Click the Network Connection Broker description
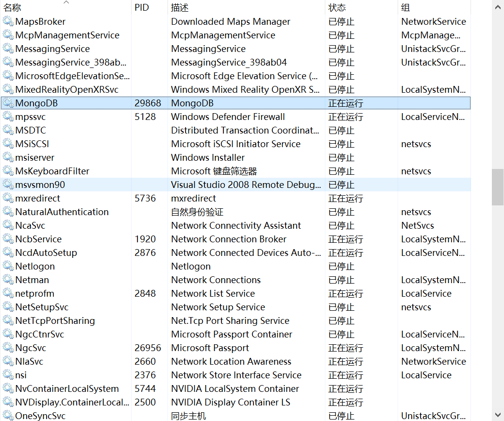Image resolution: width=504 pixels, height=421 pixels. 229,239
